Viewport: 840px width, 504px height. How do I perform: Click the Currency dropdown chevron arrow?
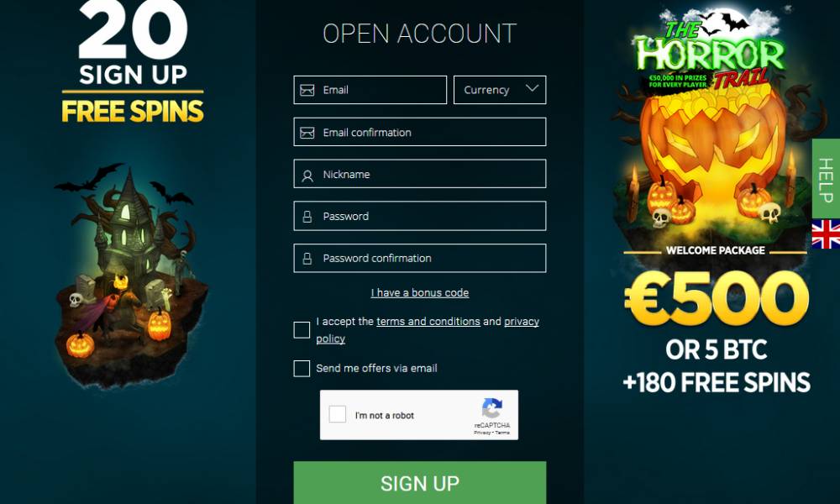pyautogui.click(x=532, y=88)
